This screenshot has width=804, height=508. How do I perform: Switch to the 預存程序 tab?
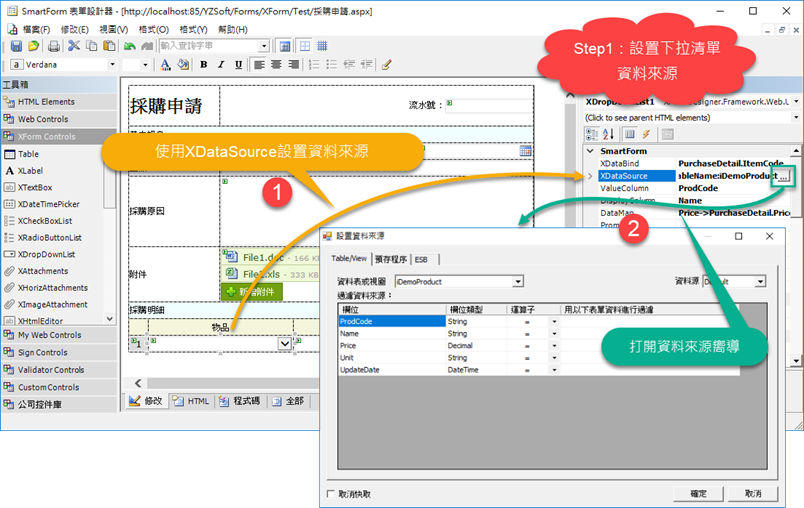click(x=390, y=259)
